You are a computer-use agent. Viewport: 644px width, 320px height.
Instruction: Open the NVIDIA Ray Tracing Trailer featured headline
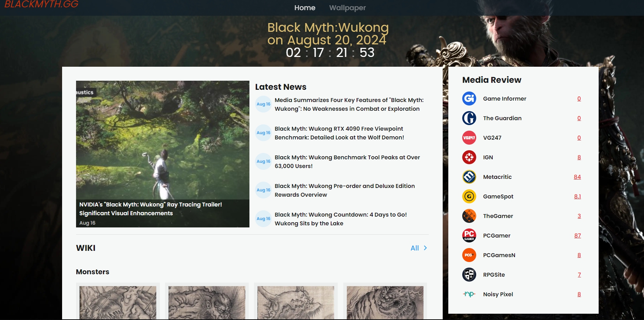coord(150,209)
